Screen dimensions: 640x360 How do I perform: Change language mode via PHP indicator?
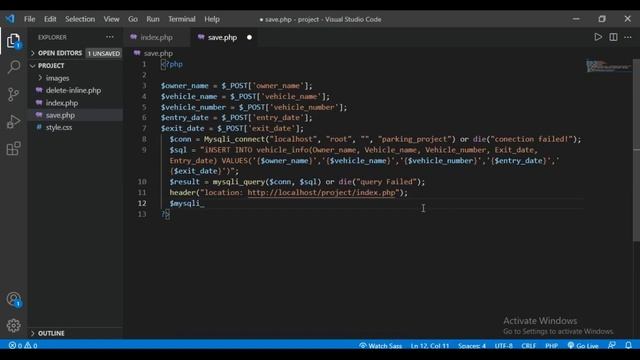click(551, 345)
